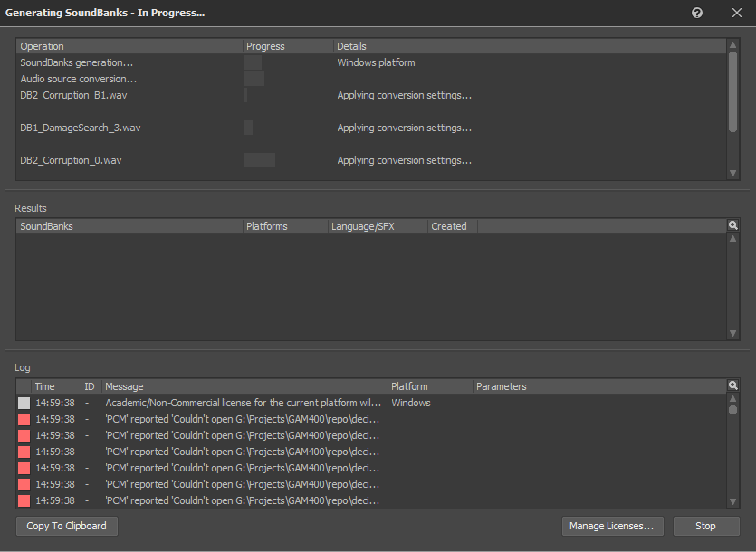Viewport: 756px width, 552px height.
Task: Click the Log scrollbar thumb
Action: [x=732, y=410]
